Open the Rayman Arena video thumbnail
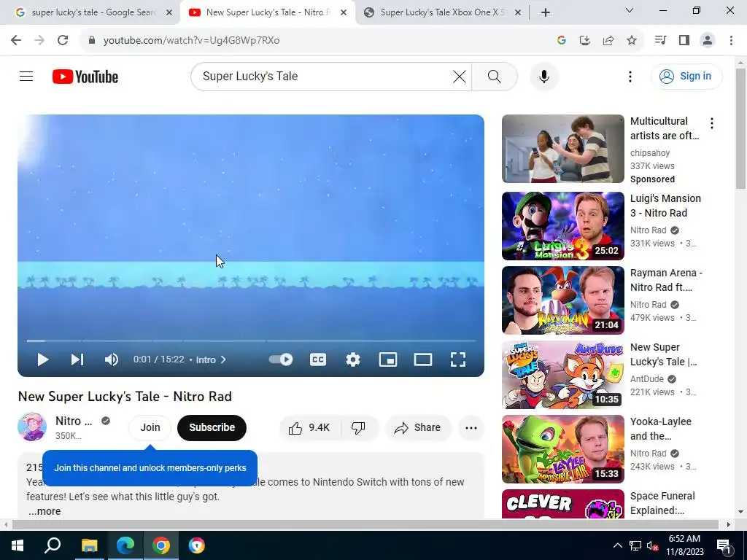Viewport: 747px width, 560px height. [562, 300]
